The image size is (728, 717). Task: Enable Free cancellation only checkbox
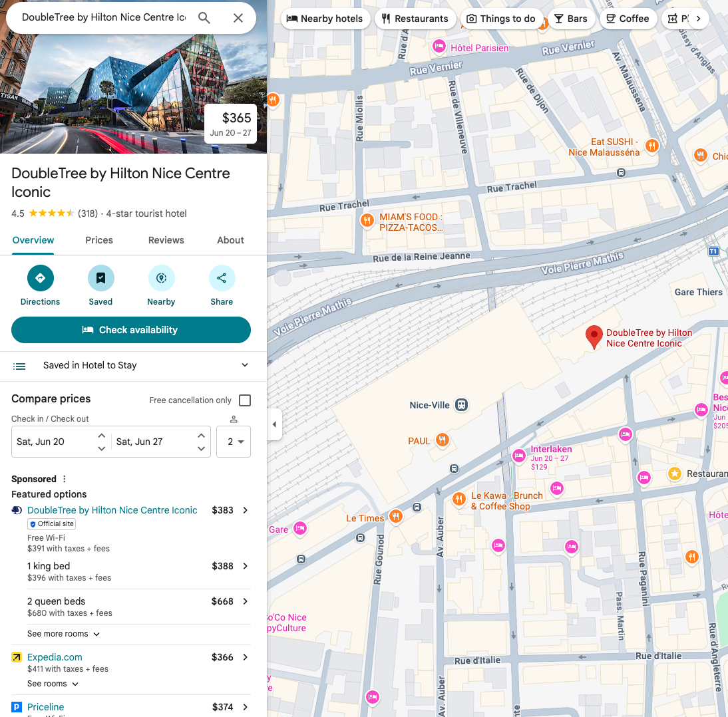[x=245, y=400]
